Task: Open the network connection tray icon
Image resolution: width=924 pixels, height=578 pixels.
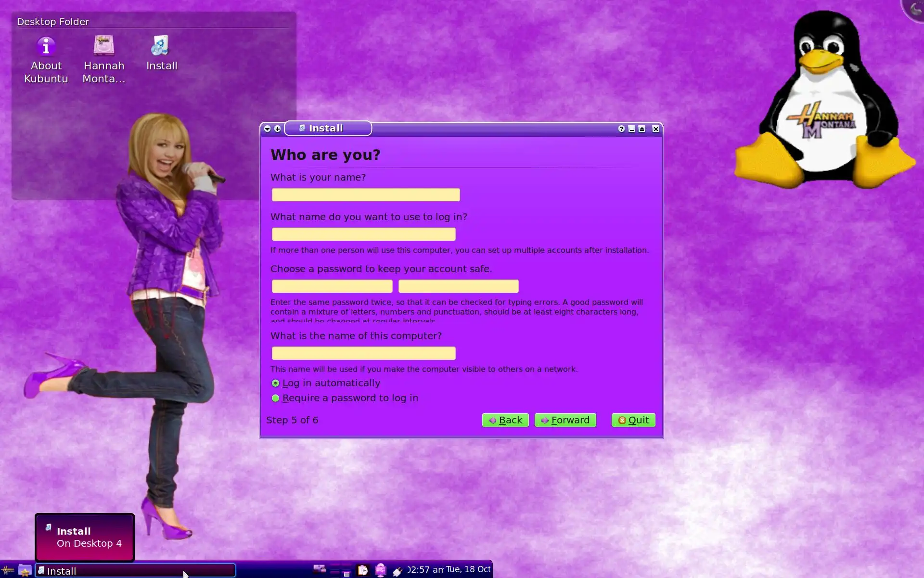Action: [381, 570]
